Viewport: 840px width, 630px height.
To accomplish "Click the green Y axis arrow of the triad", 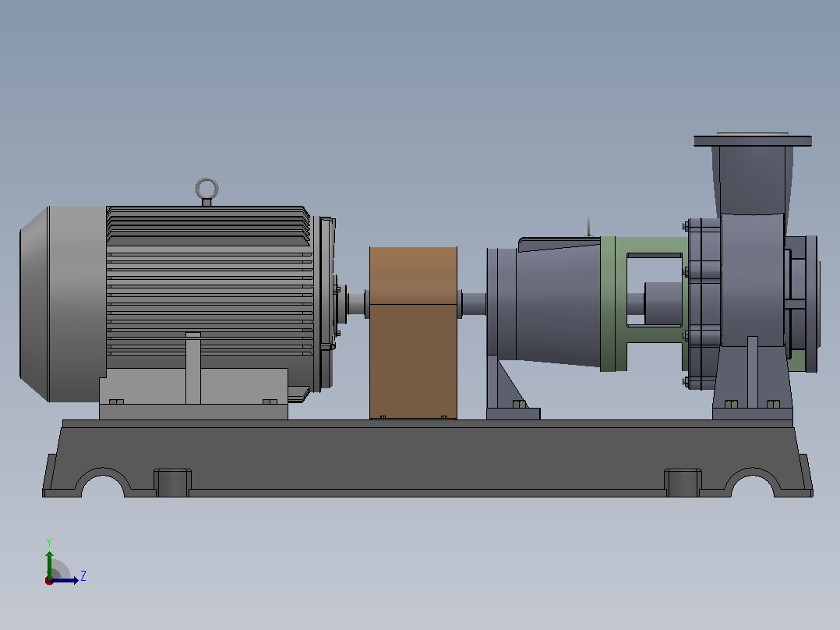I will [x=49, y=564].
